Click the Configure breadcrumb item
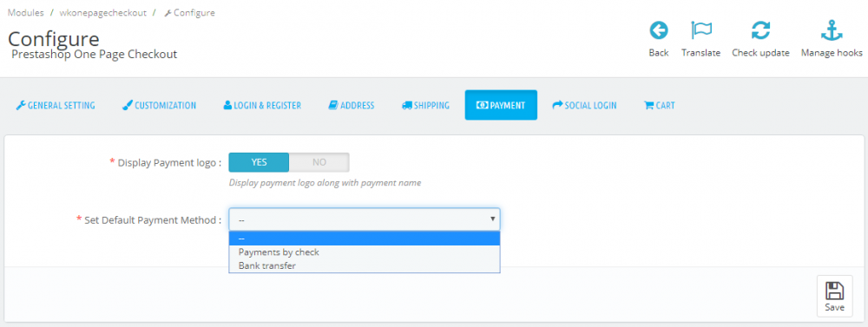 coord(190,12)
